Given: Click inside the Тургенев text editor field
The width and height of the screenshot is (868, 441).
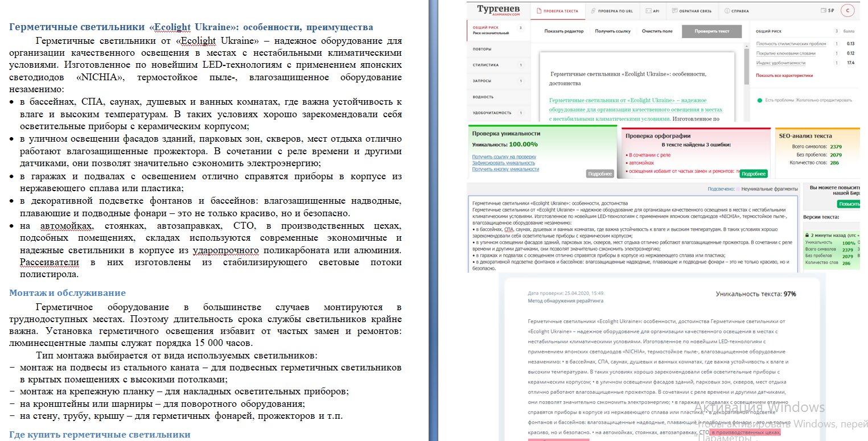Looking at the screenshot, I should coord(637,88).
